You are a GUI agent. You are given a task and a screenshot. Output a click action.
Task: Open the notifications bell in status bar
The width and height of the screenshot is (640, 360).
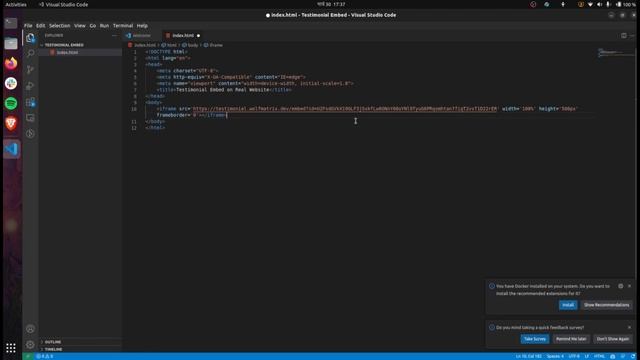pyautogui.click(x=633, y=356)
